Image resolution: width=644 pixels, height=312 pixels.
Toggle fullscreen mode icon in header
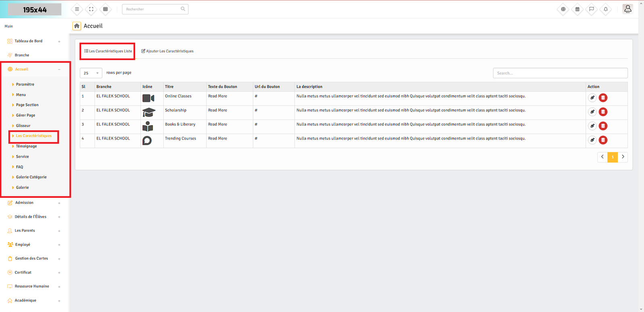click(x=91, y=9)
